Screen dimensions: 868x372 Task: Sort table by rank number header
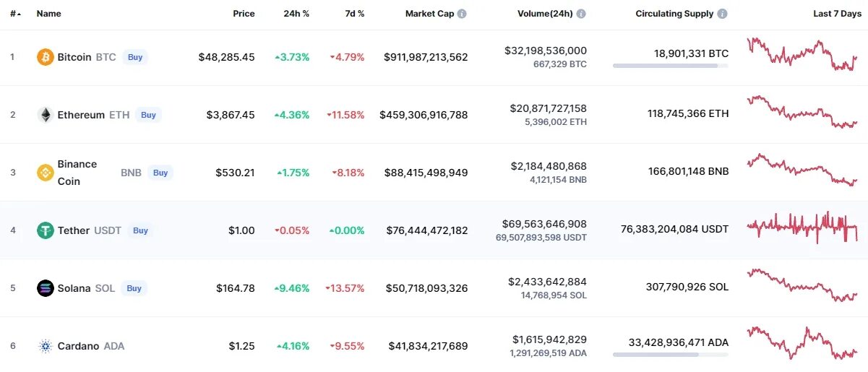14,14
